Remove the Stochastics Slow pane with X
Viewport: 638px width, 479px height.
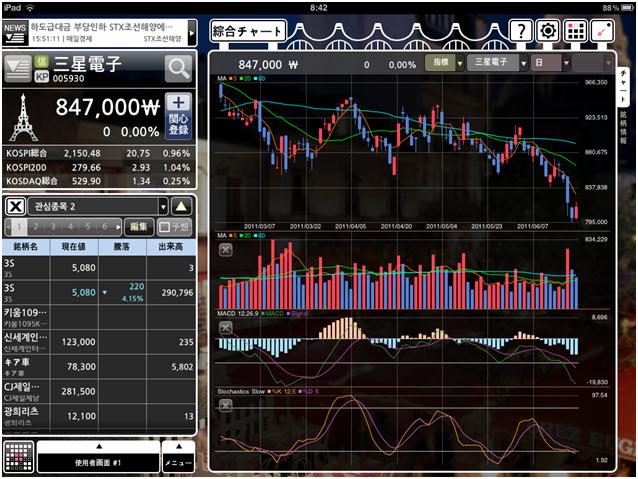tap(226, 405)
